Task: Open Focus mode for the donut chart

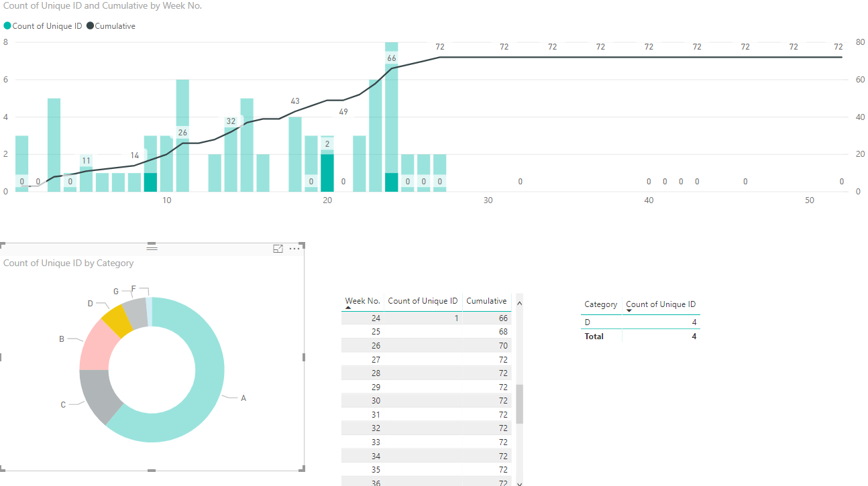Action: (278, 249)
